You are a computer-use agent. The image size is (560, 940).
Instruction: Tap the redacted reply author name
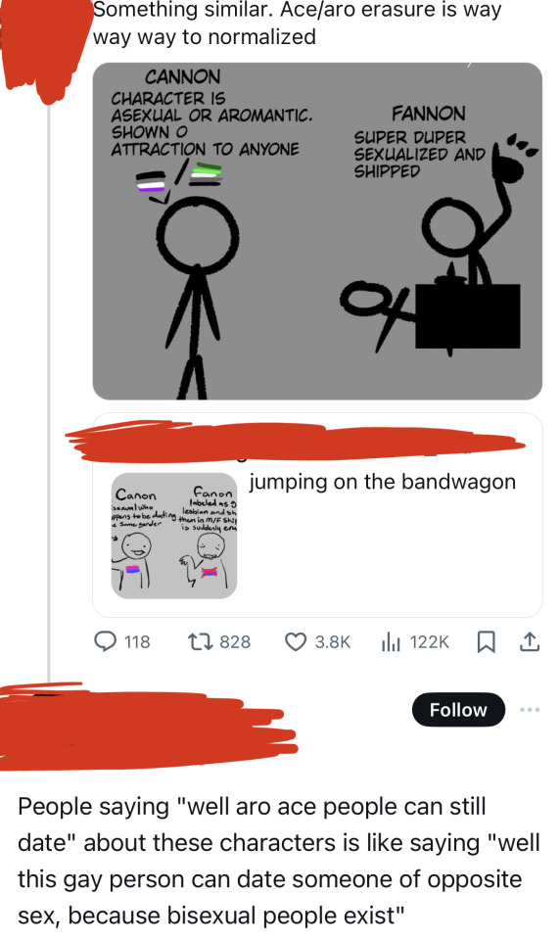[x=148, y=727]
